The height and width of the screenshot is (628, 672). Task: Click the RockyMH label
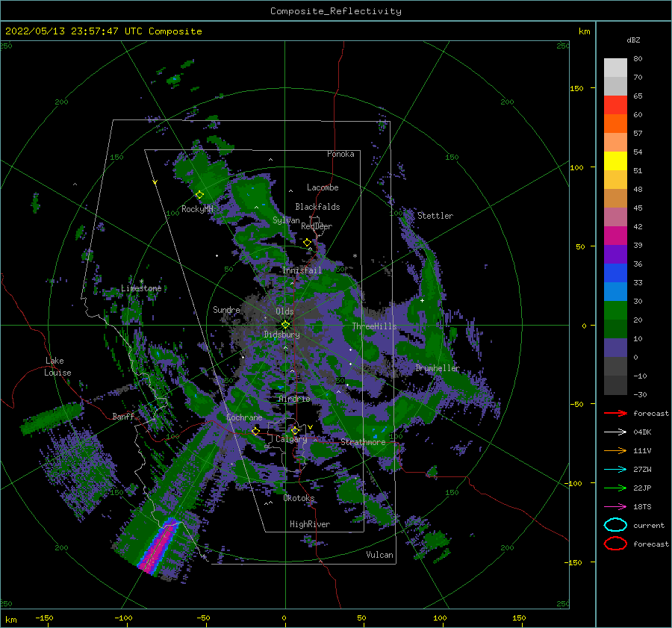pyautogui.click(x=197, y=209)
